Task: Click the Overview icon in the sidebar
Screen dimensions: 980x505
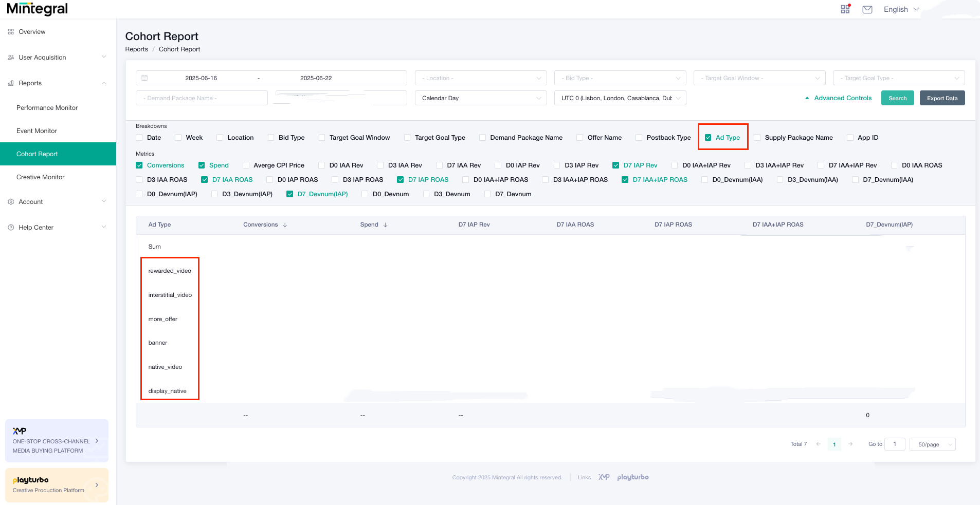Action: [11, 31]
